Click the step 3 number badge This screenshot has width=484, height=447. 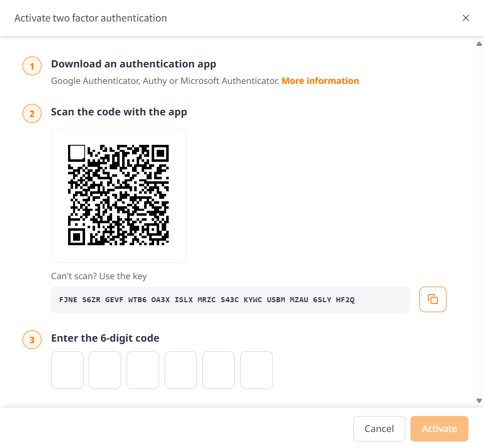32,340
